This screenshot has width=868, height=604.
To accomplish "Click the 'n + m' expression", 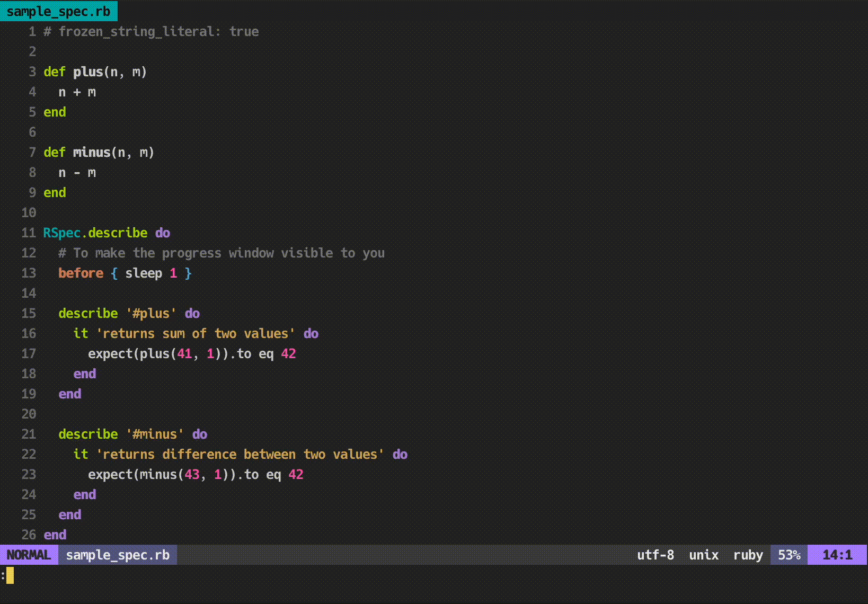I will click(x=77, y=92).
